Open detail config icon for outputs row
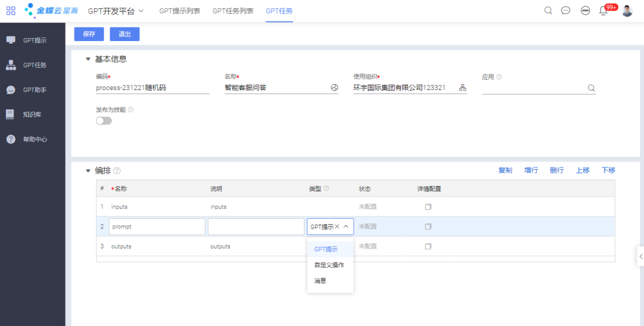 428,246
